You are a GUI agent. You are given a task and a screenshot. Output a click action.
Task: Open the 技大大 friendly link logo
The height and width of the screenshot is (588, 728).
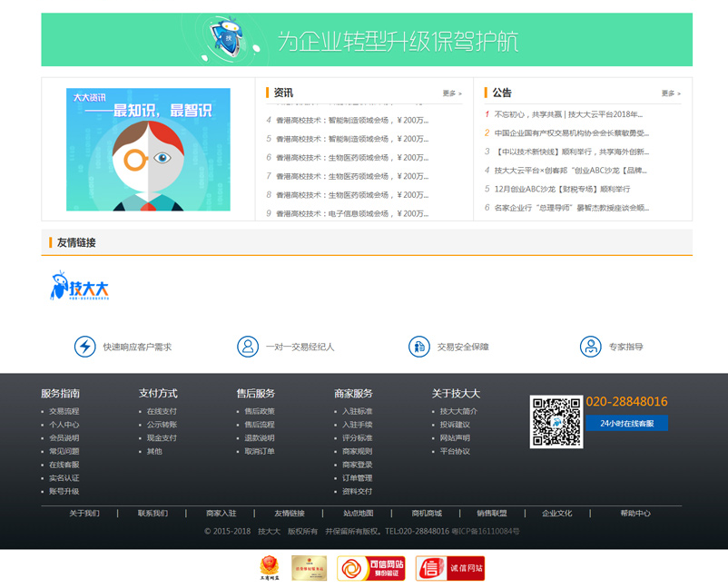[x=80, y=287]
